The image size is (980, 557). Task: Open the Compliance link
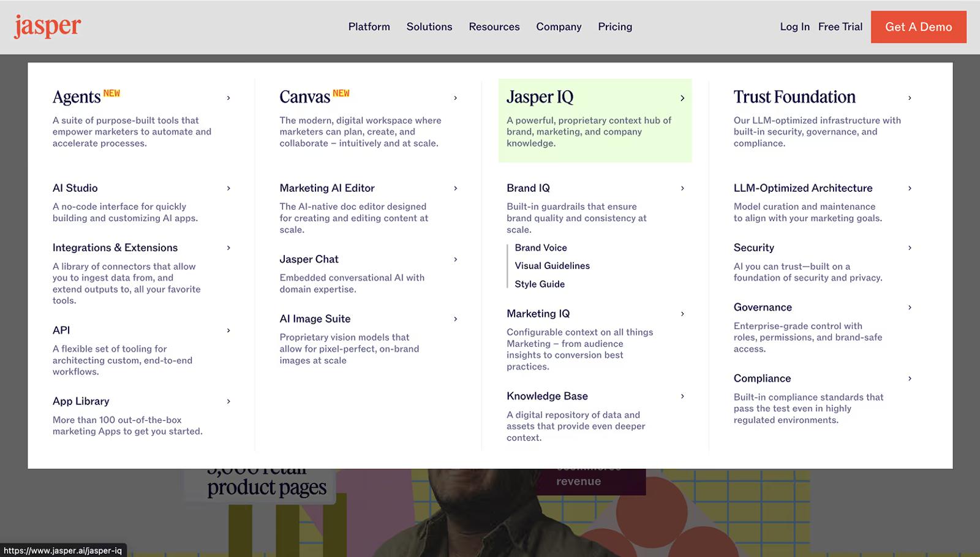point(762,379)
